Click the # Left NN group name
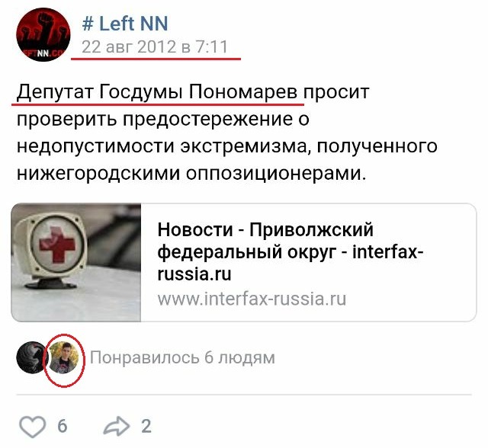The image size is (488, 448). (125, 24)
